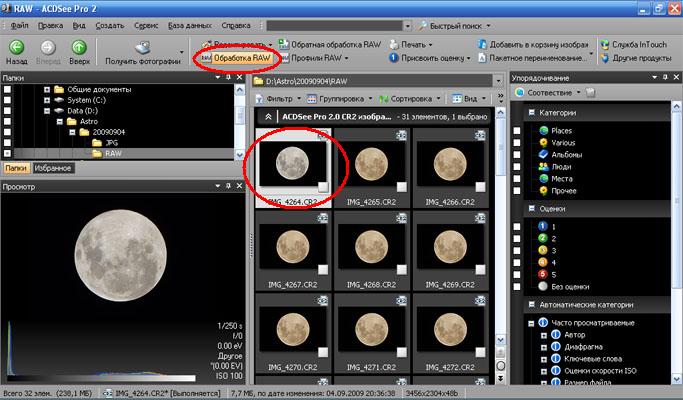The image size is (683, 400).
Task: Check the Люди category box
Action: coord(517,167)
